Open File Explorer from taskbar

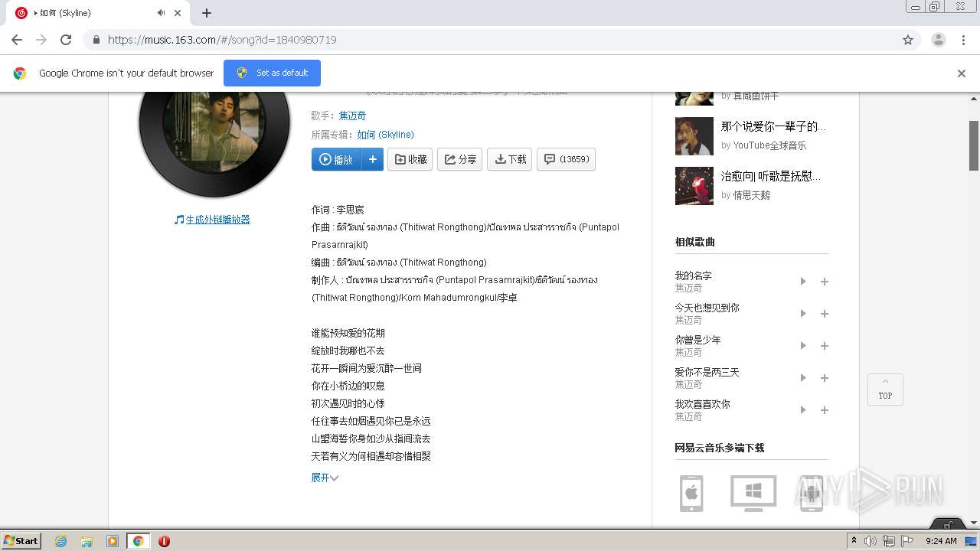(87, 541)
